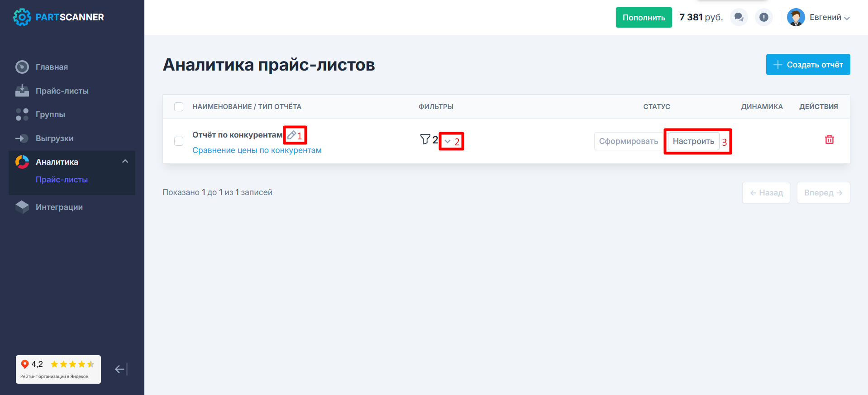Check the box for Отчёт по конкурентам
Image resolution: width=868 pixels, height=395 pixels.
(179, 141)
